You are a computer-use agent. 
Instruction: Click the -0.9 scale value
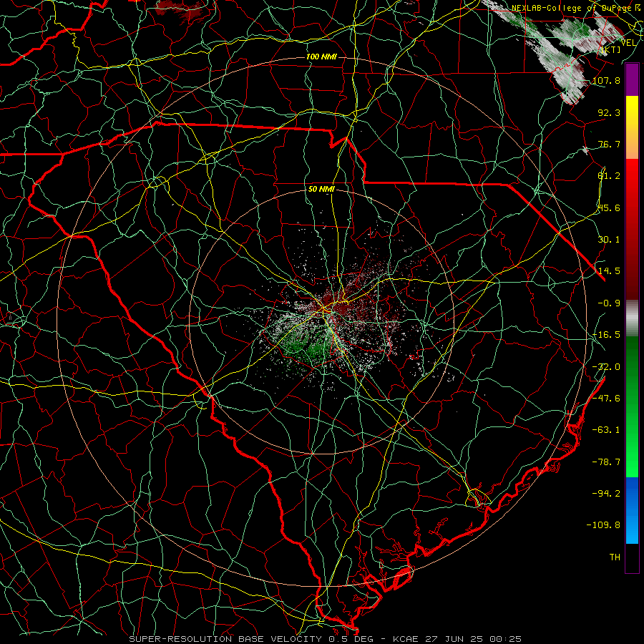(x=609, y=303)
